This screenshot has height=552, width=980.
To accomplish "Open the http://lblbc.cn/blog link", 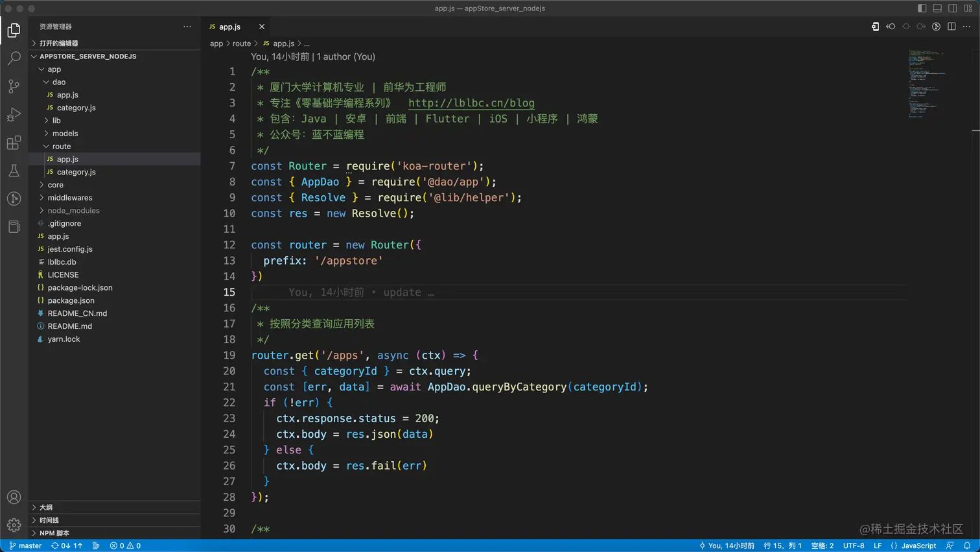I will pyautogui.click(x=471, y=103).
